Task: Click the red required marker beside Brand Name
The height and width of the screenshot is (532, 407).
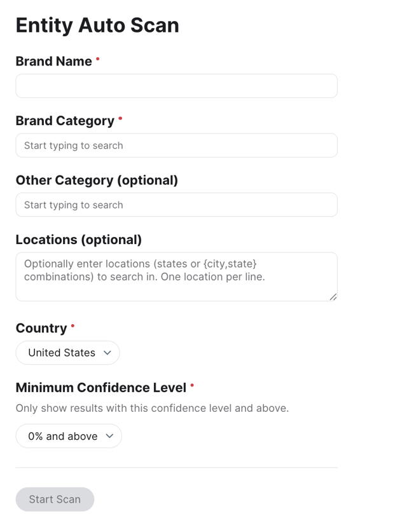Action: 98,59
